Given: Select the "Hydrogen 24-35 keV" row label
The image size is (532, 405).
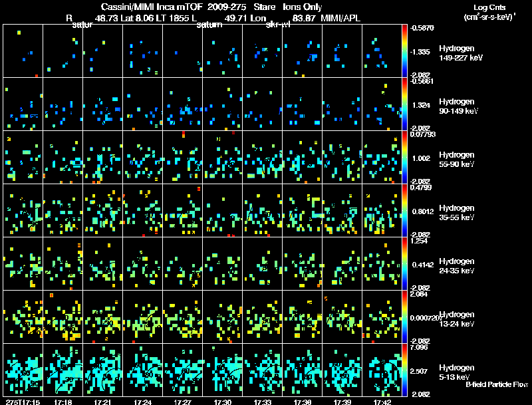Looking at the screenshot, I should [x=456, y=266].
